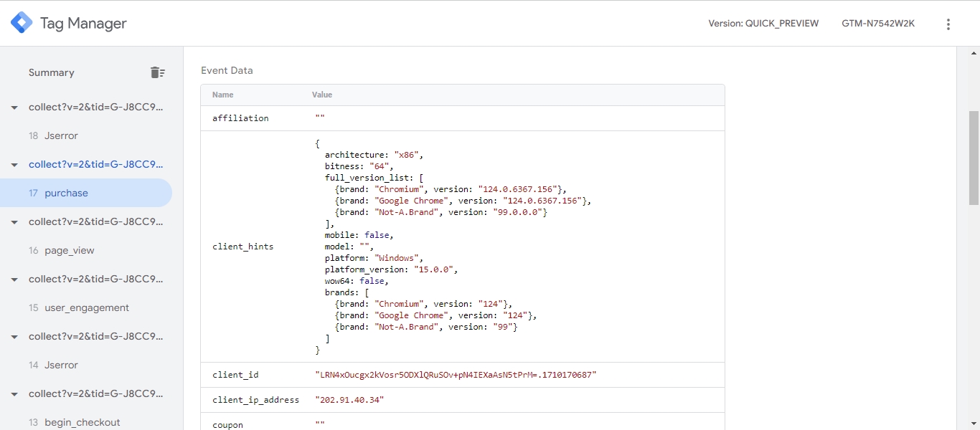
Task: Collapse the collect request containing 17 purchase
Action: coord(14,165)
